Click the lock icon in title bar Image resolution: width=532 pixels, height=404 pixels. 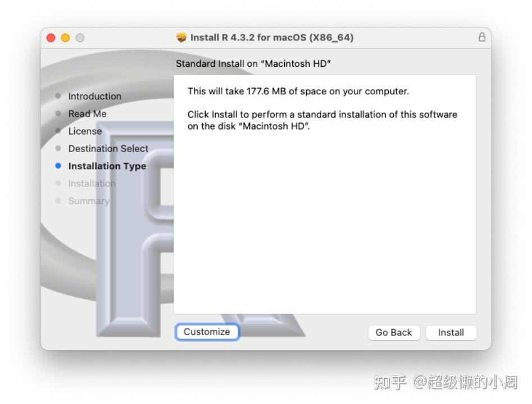click(482, 37)
